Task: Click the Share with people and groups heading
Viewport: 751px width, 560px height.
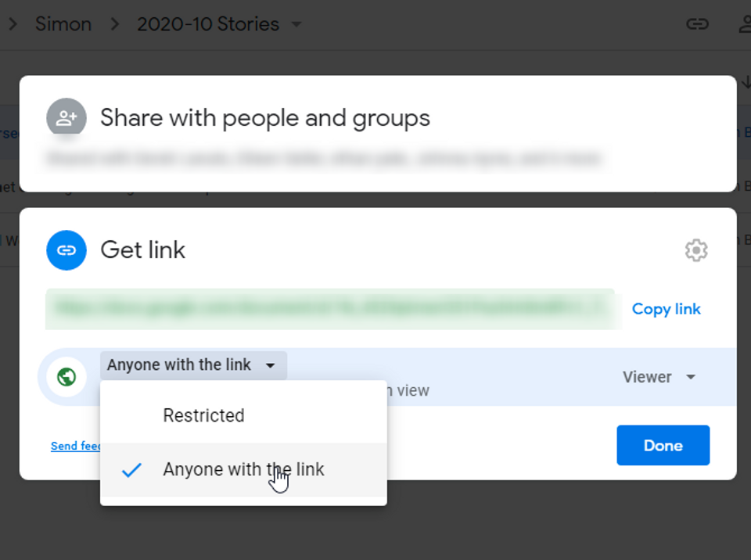Action: coord(265,118)
